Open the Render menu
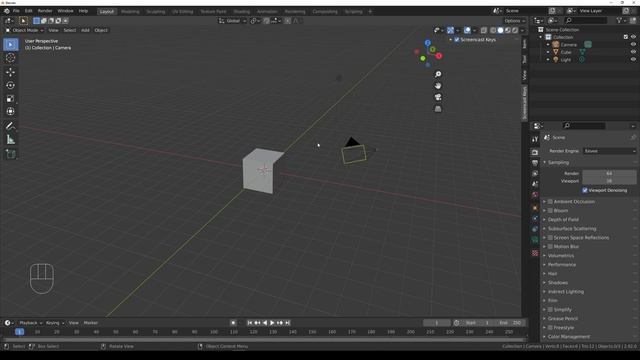The height and width of the screenshot is (360, 640). pos(45,11)
